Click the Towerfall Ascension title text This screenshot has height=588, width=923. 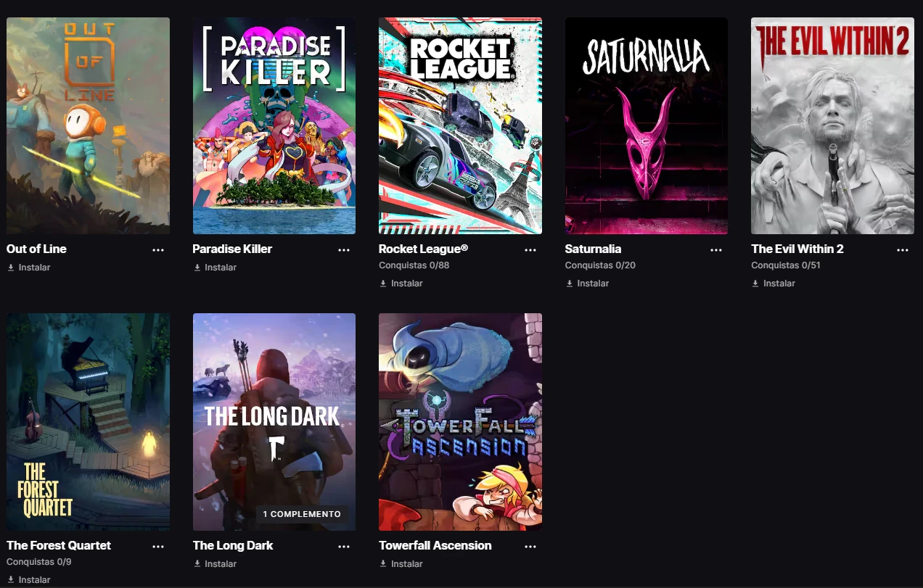tap(435, 545)
